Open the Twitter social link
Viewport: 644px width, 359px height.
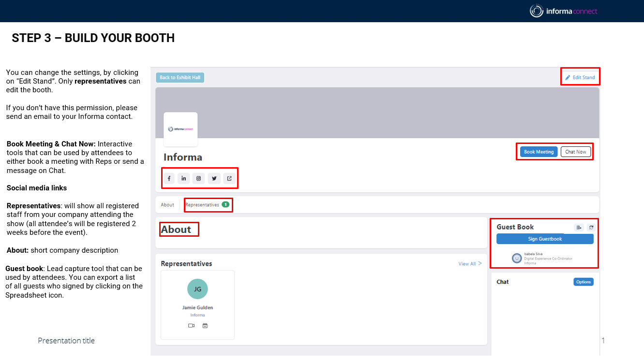tap(214, 178)
